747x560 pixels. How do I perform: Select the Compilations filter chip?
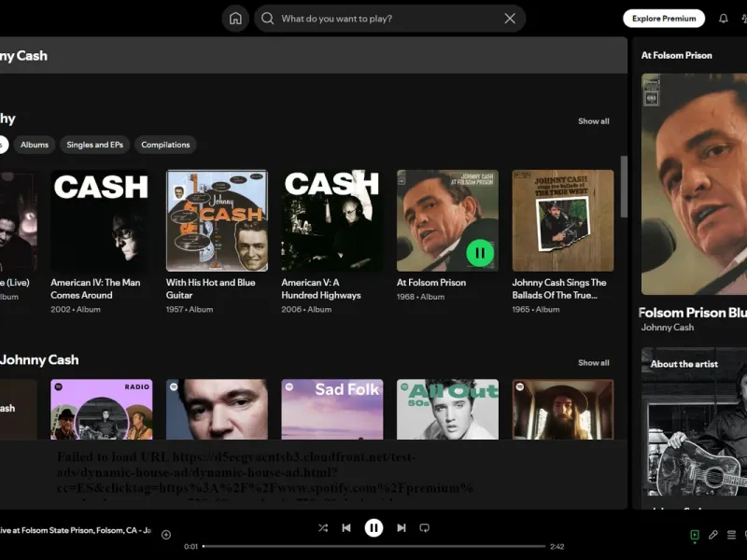click(165, 145)
